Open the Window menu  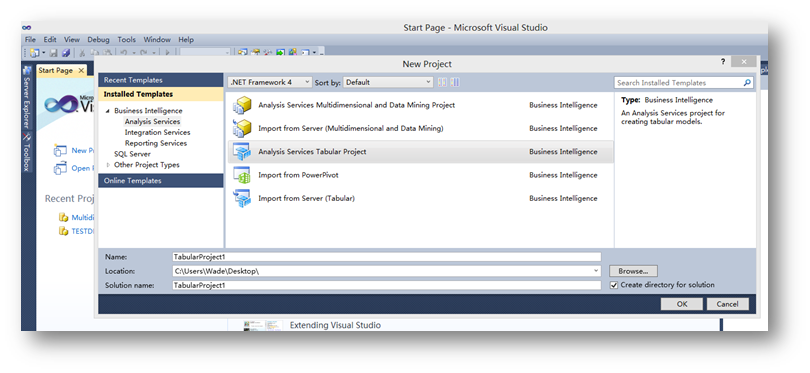tap(157, 39)
